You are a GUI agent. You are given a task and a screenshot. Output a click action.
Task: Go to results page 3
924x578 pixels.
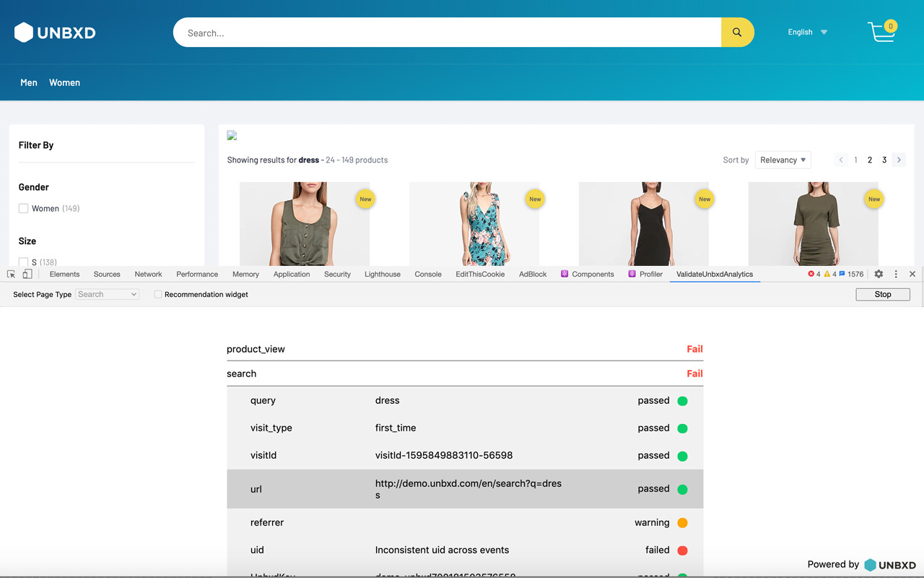click(884, 160)
